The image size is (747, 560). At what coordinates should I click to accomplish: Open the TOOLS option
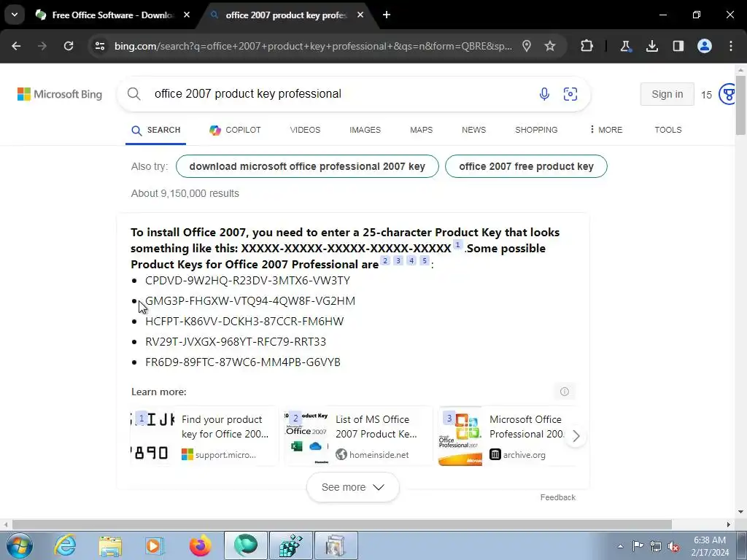tap(668, 130)
